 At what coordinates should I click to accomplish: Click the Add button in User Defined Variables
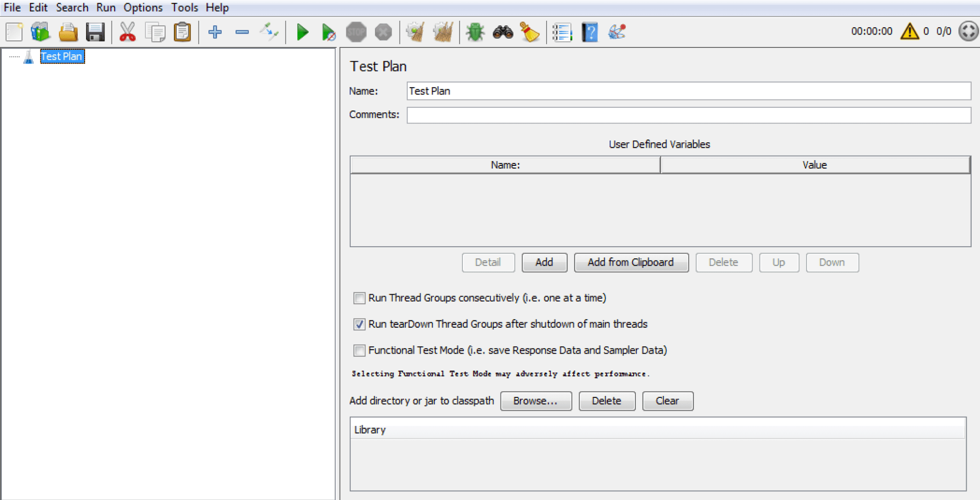(x=545, y=262)
